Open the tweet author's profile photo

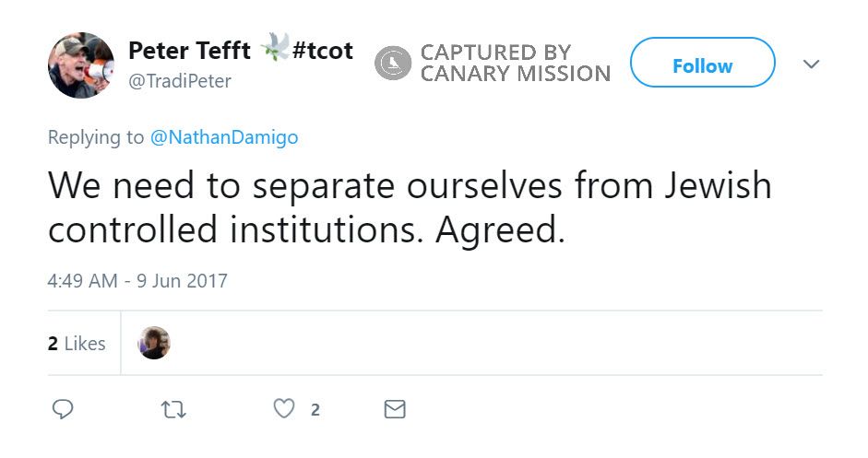(81, 65)
